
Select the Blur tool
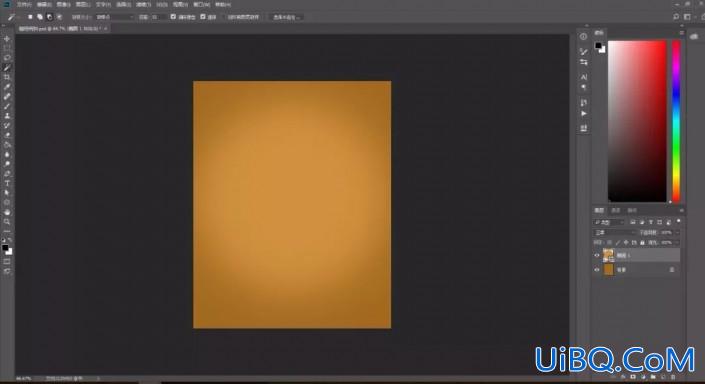7,154
